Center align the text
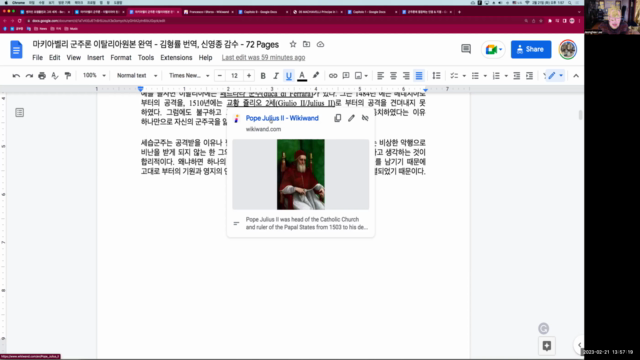This screenshot has height=360, width=640. pos(393,76)
